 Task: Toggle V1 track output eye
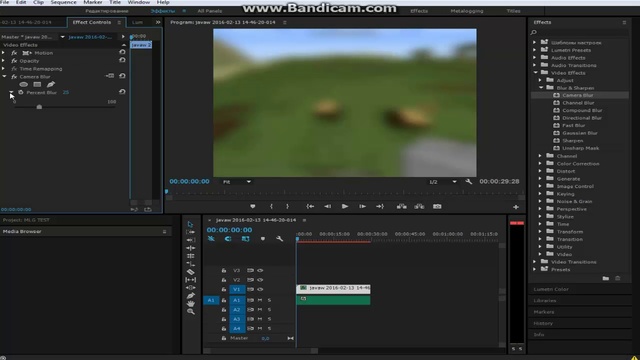click(x=260, y=289)
